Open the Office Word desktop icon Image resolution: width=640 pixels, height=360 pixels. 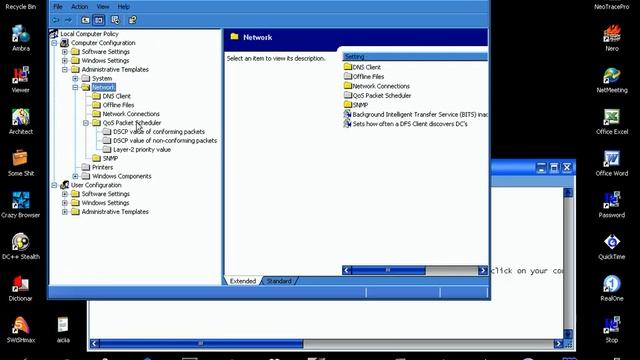(x=612, y=163)
